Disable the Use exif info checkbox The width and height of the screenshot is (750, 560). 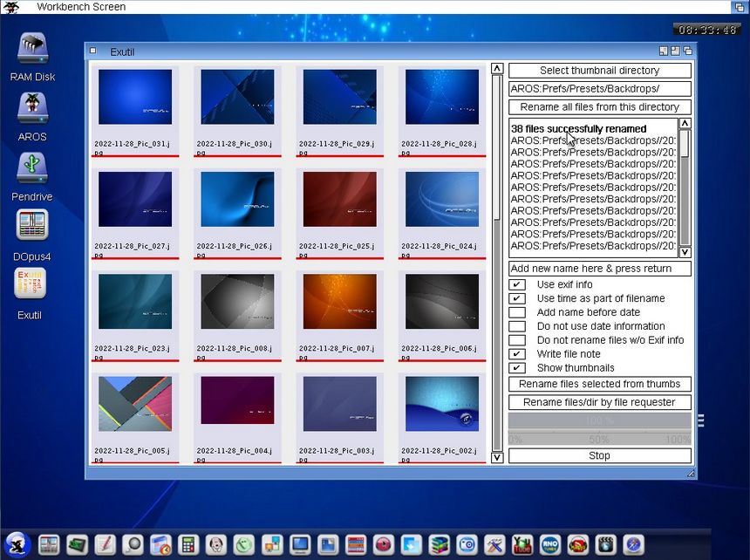[517, 284]
